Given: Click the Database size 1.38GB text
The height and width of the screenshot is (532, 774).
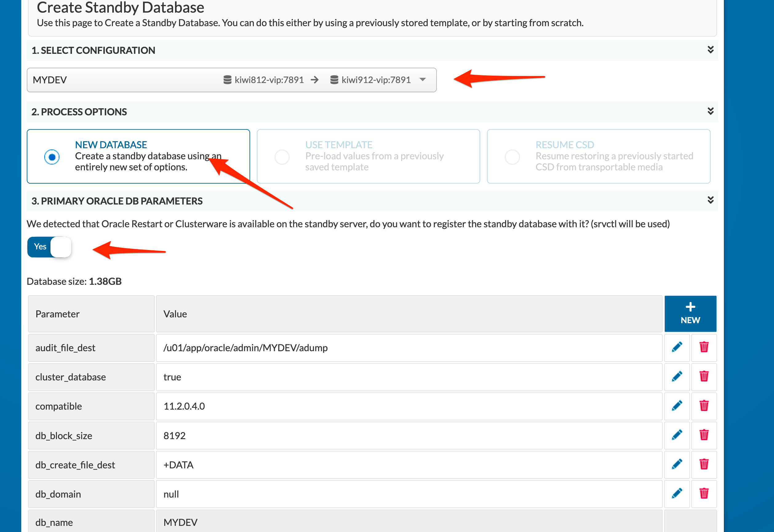Looking at the screenshot, I should (74, 281).
